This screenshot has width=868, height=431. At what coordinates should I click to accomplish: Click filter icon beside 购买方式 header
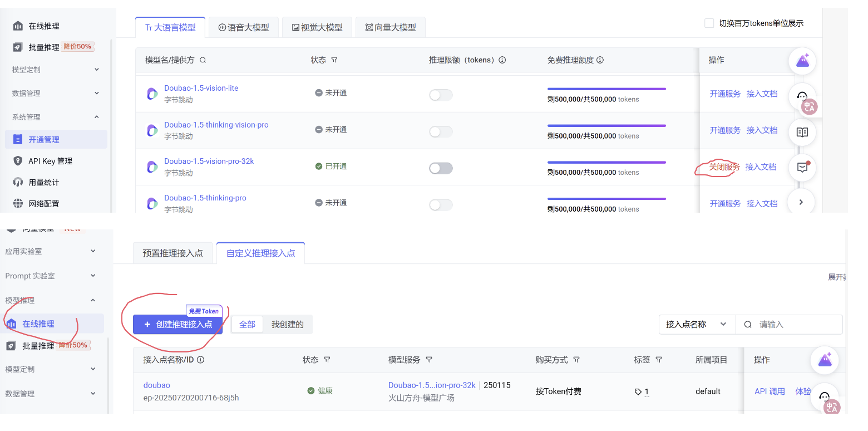click(576, 360)
